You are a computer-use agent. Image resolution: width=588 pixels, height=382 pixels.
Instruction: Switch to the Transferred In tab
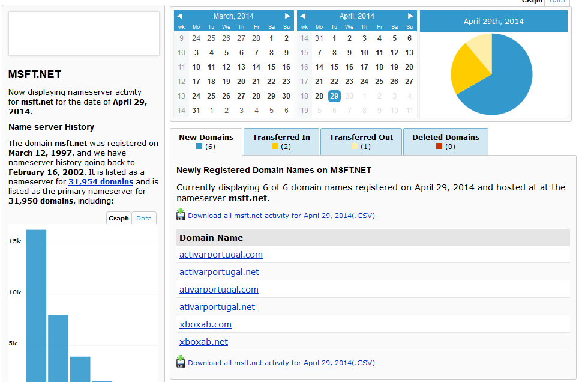coord(281,142)
